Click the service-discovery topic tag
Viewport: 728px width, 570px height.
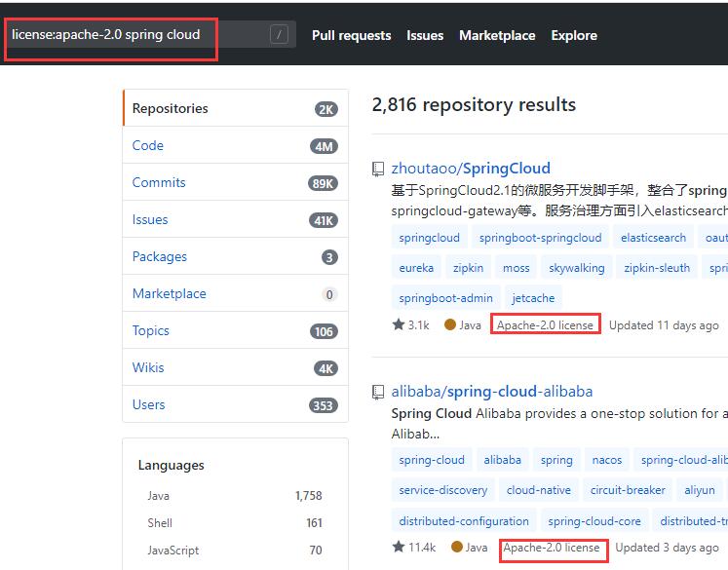(442, 490)
